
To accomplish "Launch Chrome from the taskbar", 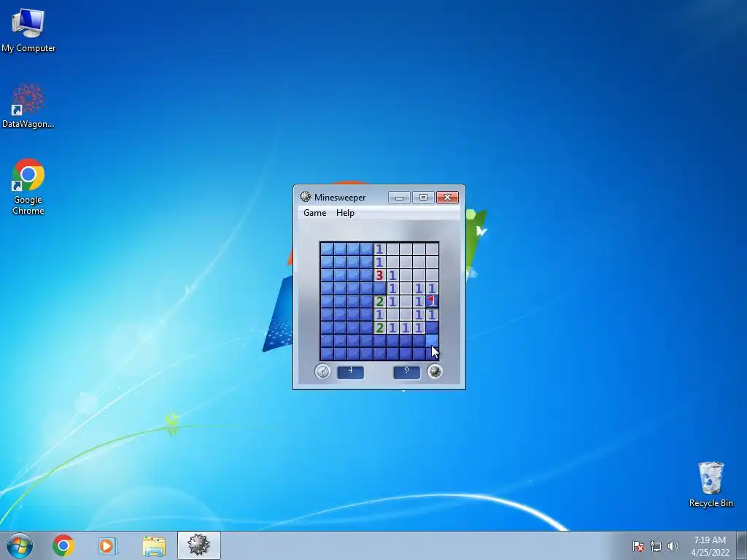I will point(63,545).
